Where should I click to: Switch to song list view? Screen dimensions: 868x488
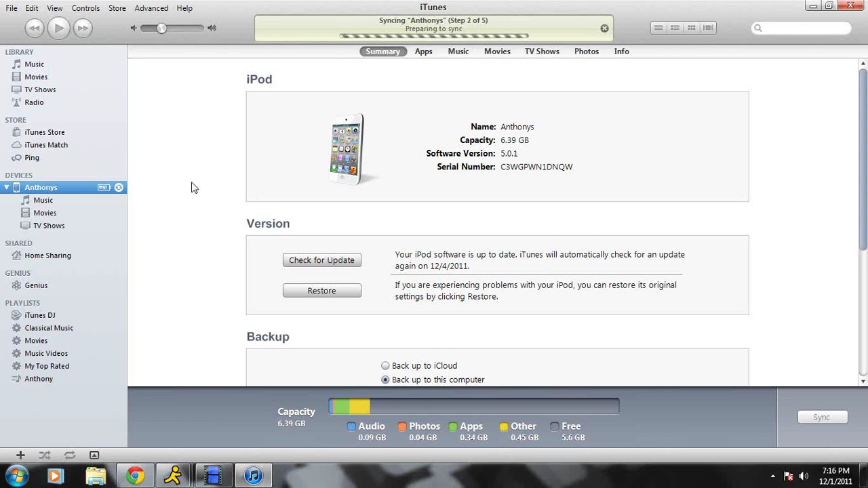pyautogui.click(x=658, y=28)
